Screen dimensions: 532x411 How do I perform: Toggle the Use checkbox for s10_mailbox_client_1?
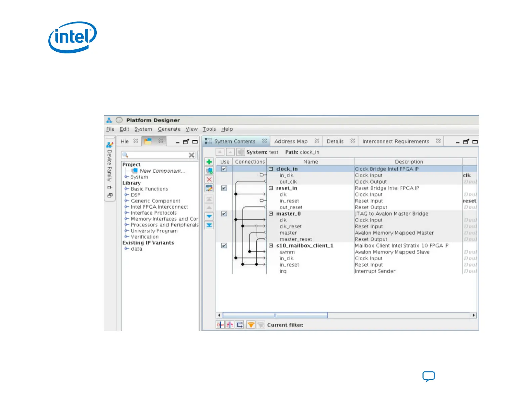tap(224, 245)
